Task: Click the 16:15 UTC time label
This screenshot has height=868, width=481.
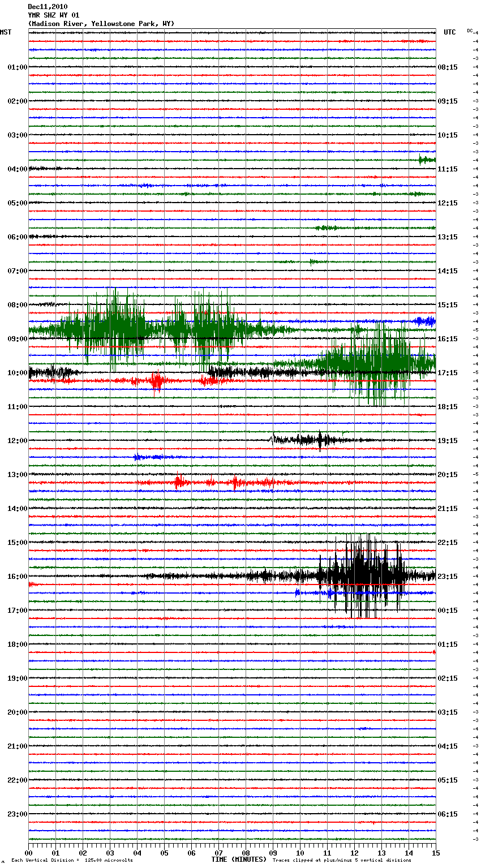Action: pos(448,339)
